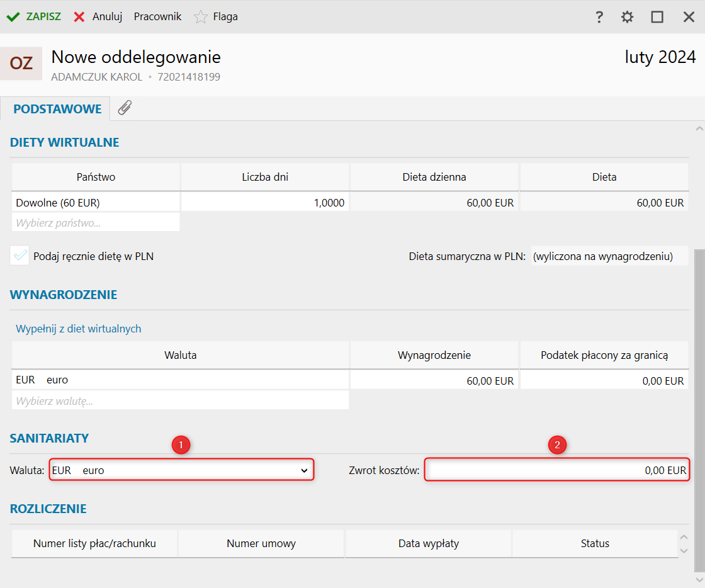Click Wypełnij z diet wirtualnych link

[78, 329]
